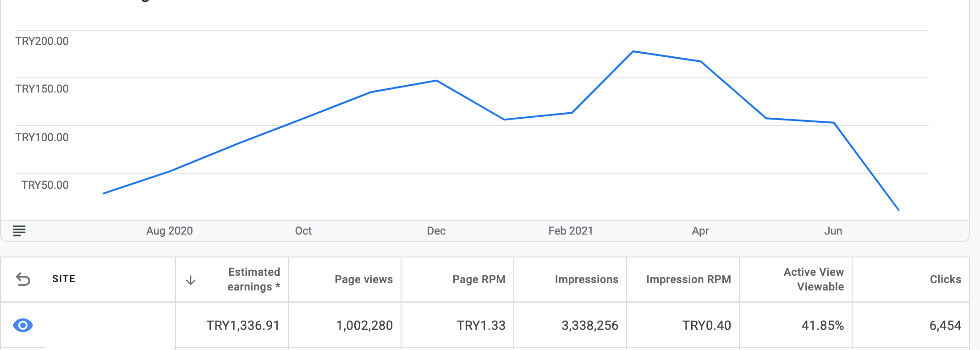
Task: Click the undo back arrow beside SITE
Action: (23, 279)
